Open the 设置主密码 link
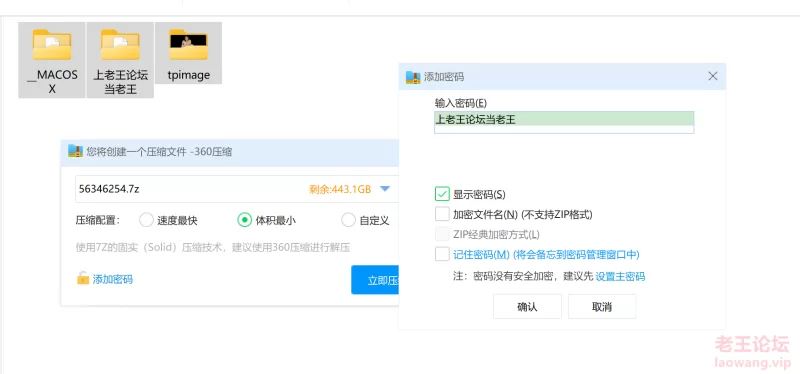This screenshot has width=800, height=374. pos(620,277)
